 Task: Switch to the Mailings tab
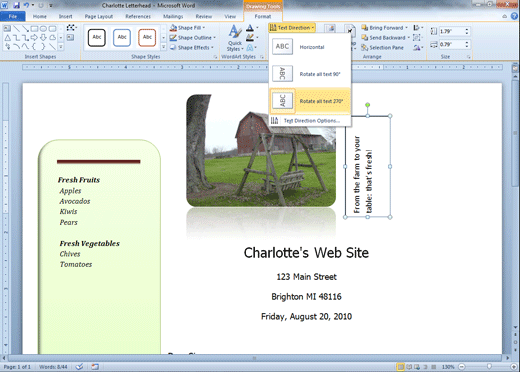173,16
